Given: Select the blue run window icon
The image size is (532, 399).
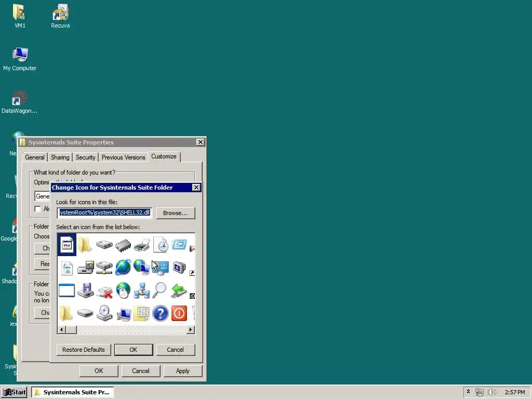Looking at the screenshot, I should pyautogui.click(x=179, y=244).
